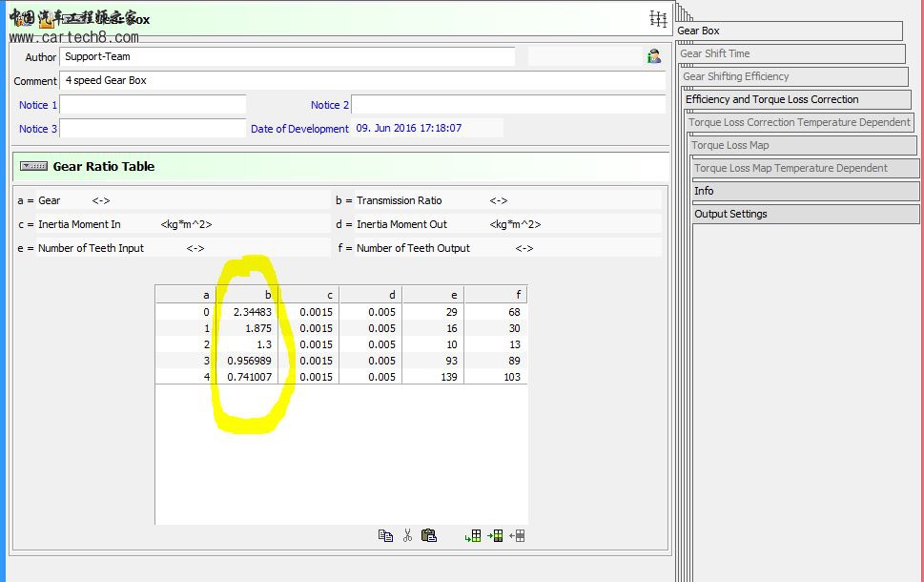The width and height of the screenshot is (924, 582).
Task: Click the copy table icon
Action: pos(385,535)
